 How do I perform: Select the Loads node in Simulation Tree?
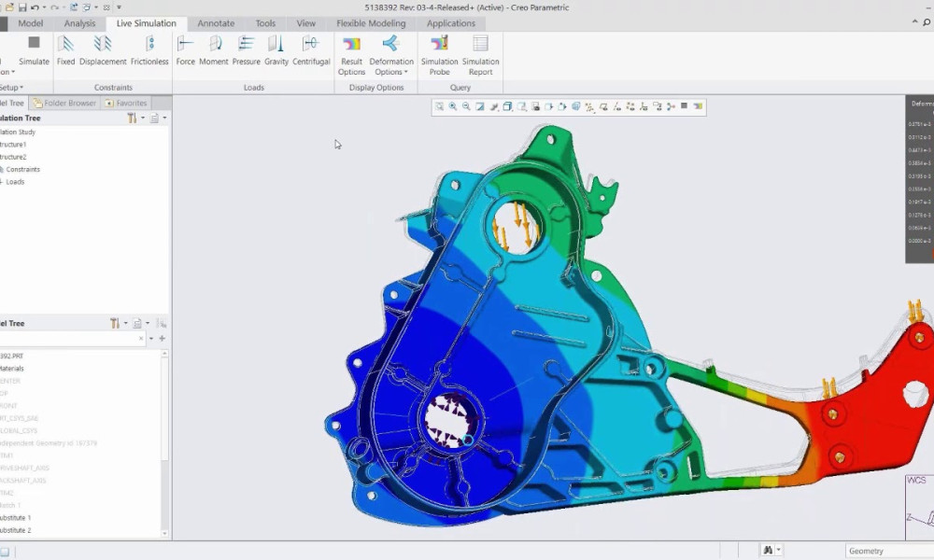15,182
